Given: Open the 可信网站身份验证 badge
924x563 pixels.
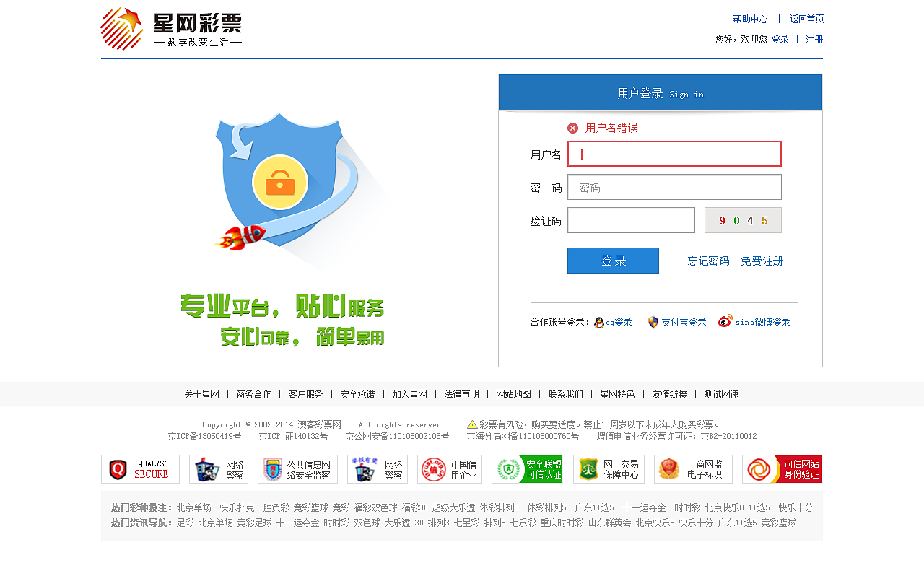Looking at the screenshot, I should [783, 469].
